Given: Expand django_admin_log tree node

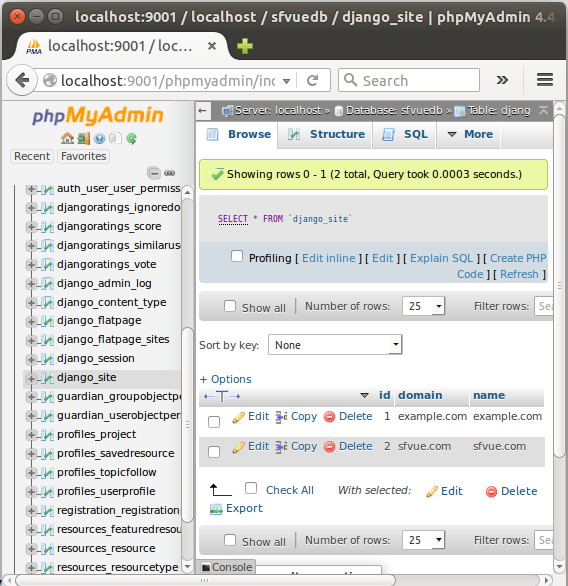Looking at the screenshot, I should click(x=31, y=284).
